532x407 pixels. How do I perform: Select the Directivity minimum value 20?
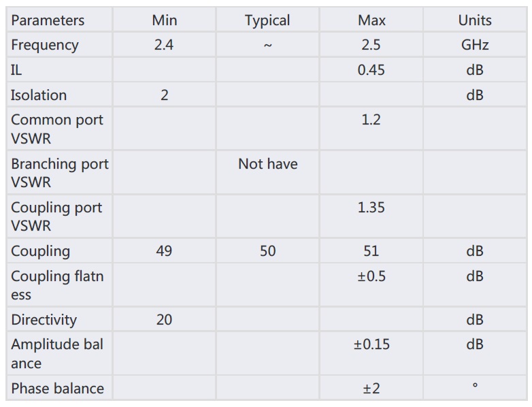pos(164,320)
